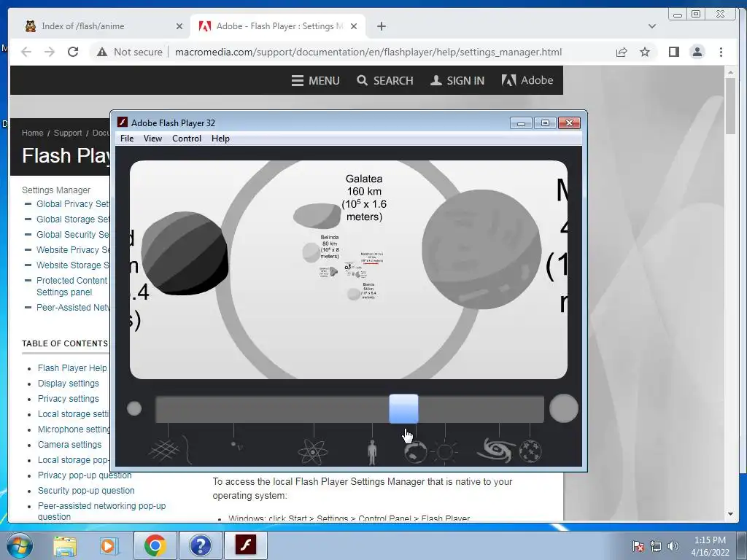
Task: Click Chrome taskbar icon
Action: click(x=155, y=545)
